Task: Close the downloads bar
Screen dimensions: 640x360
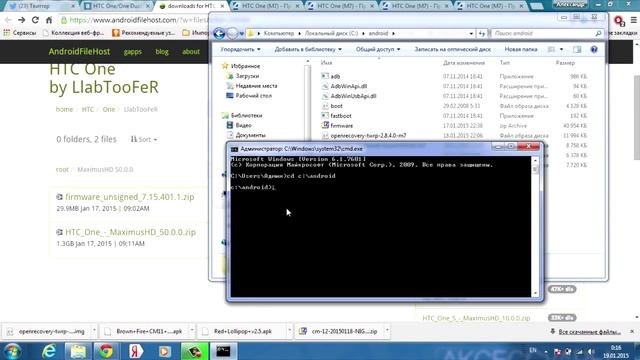Action: point(632,331)
